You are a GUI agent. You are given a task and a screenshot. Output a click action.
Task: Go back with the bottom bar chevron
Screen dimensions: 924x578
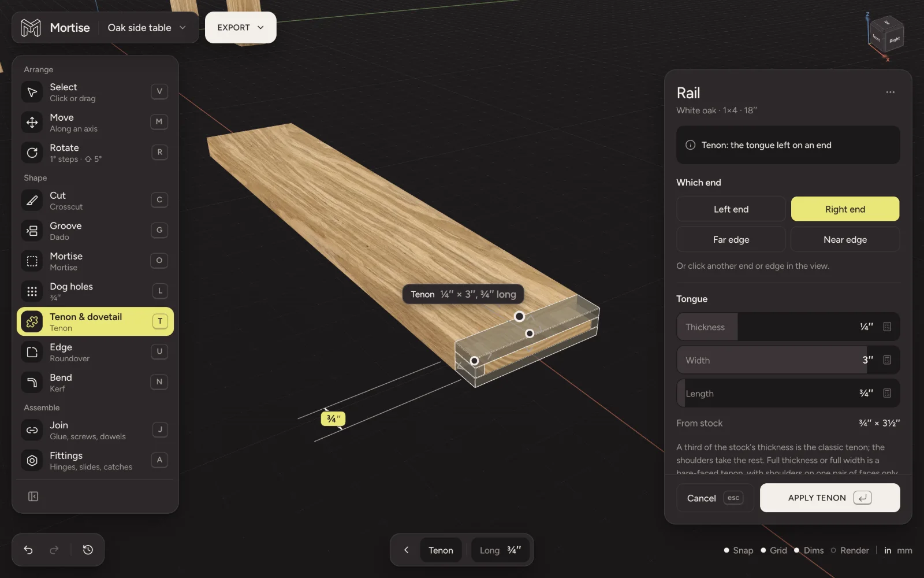[406, 550]
